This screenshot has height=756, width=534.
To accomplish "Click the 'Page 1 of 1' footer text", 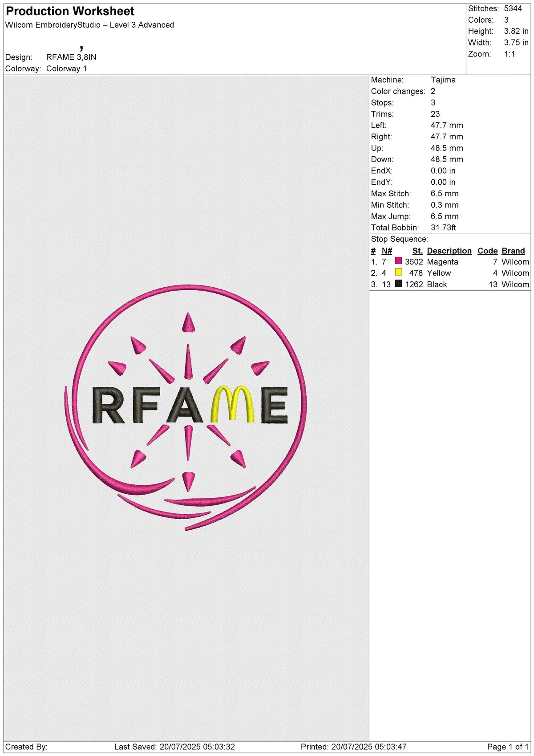I will click(508, 747).
